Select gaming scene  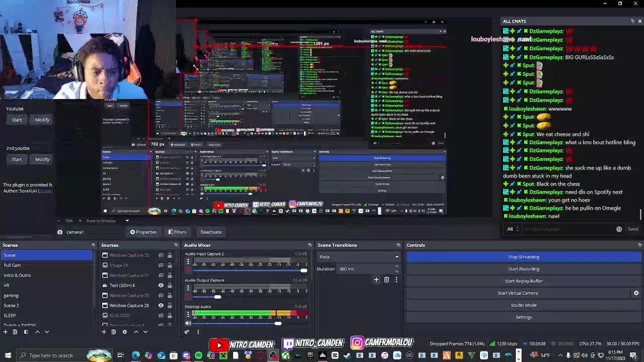tap(47, 296)
